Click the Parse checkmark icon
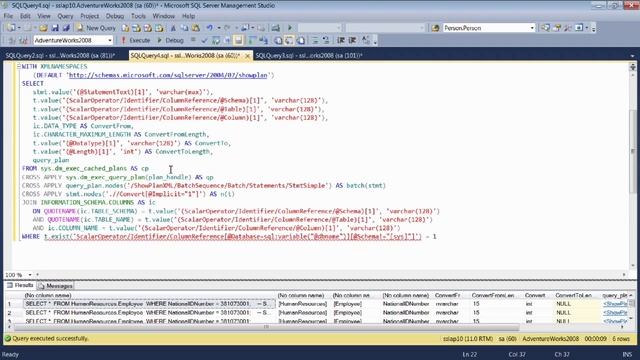640x360 pixels. pyautogui.click(x=204, y=40)
